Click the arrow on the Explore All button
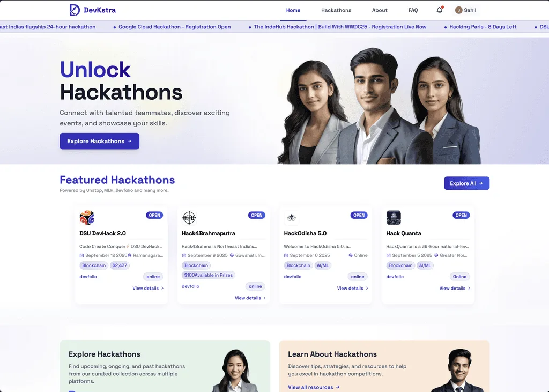This screenshot has height=392, width=549. coord(481,183)
